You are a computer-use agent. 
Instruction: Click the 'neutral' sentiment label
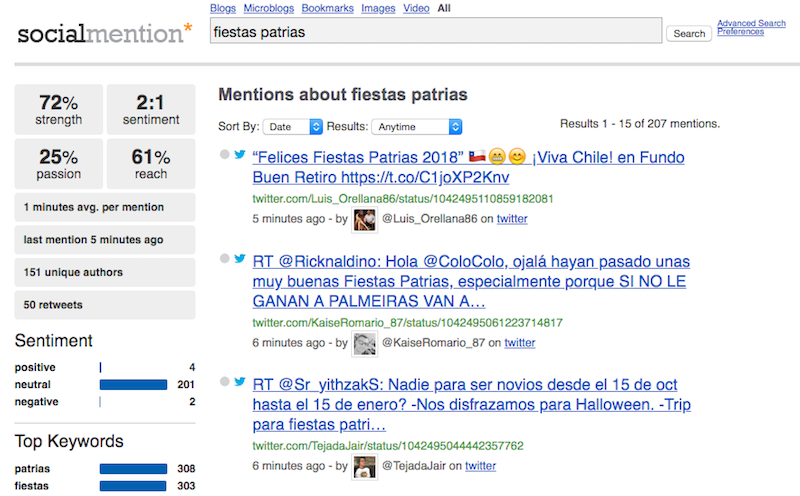click(33, 384)
